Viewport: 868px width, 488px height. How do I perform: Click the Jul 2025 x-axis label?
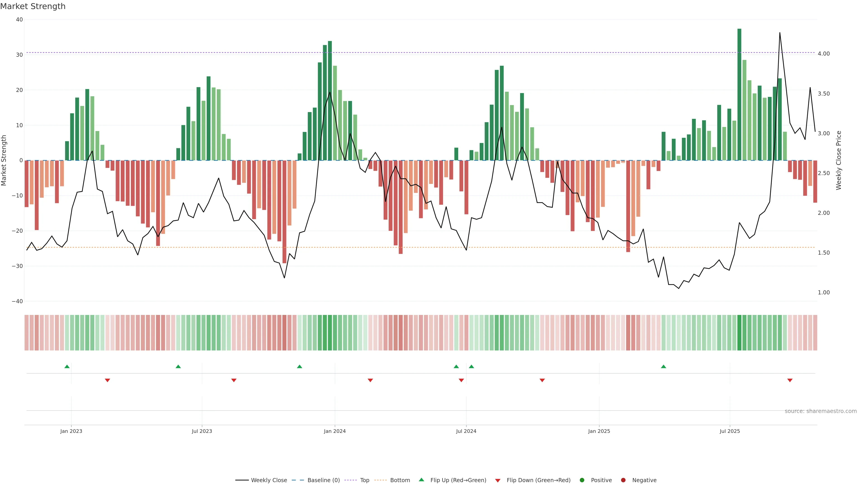[x=729, y=431]
